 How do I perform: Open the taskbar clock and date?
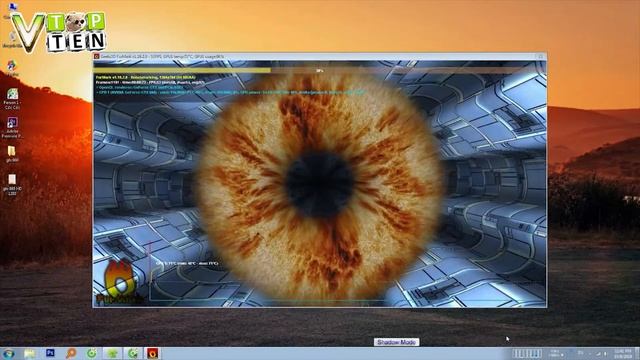[x=622, y=353]
